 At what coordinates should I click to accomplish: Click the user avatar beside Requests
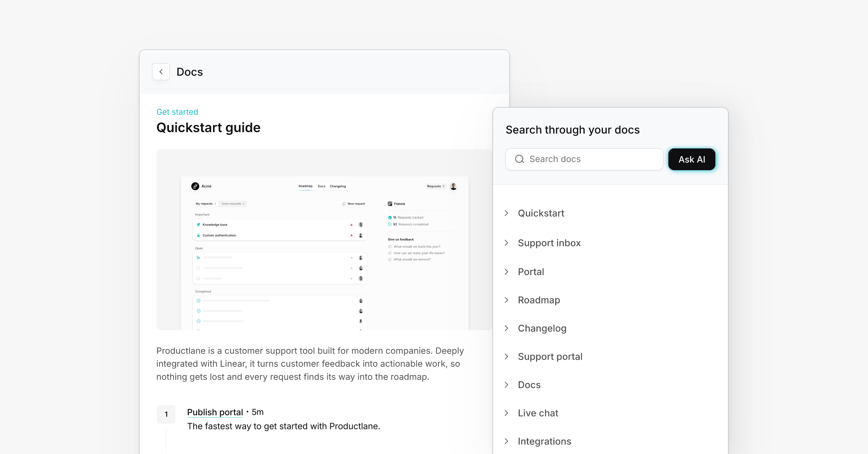point(454,186)
